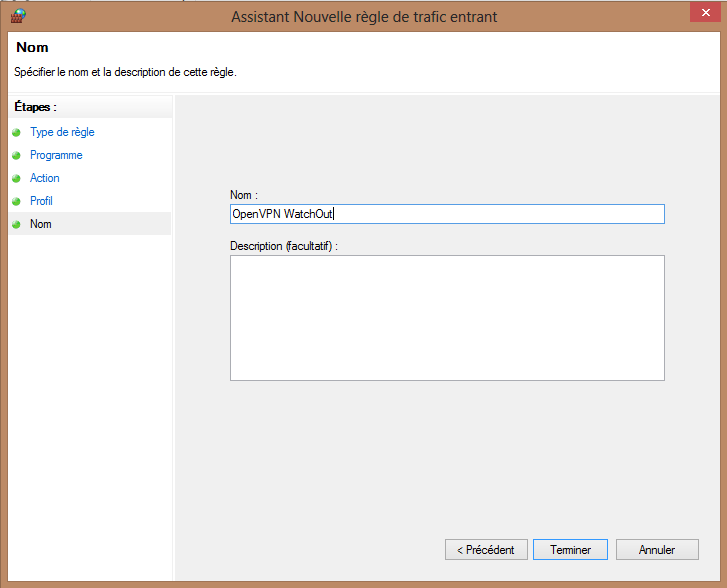727x588 pixels.
Task: Click the firewall icon in title bar
Action: point(18,16)
